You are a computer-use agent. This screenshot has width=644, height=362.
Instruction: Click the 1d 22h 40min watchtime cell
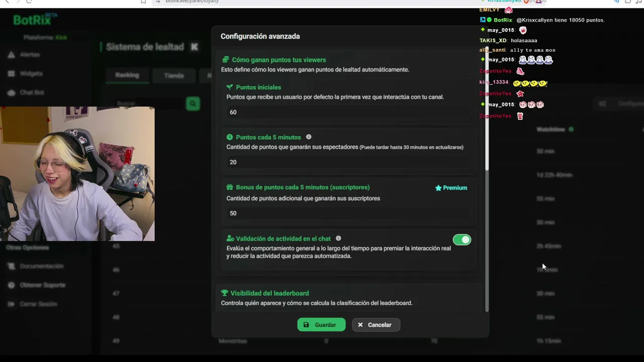click(x=554, y=175)
